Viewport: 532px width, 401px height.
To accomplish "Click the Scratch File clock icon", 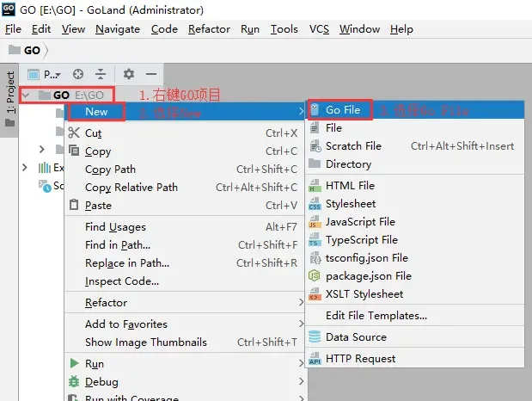I will coord(315,146).
